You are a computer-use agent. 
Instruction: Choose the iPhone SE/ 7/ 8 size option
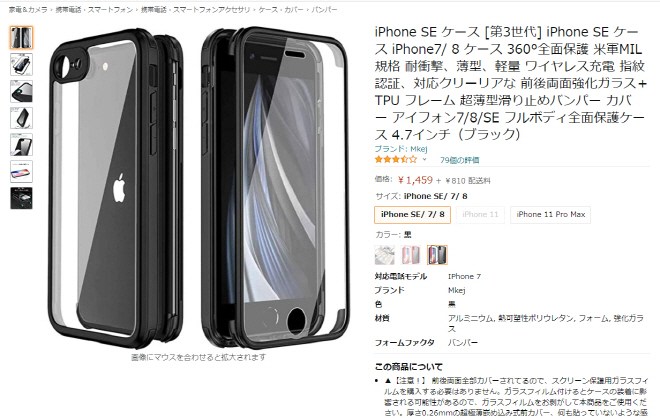pyautogui.click(x=412, y=215)
